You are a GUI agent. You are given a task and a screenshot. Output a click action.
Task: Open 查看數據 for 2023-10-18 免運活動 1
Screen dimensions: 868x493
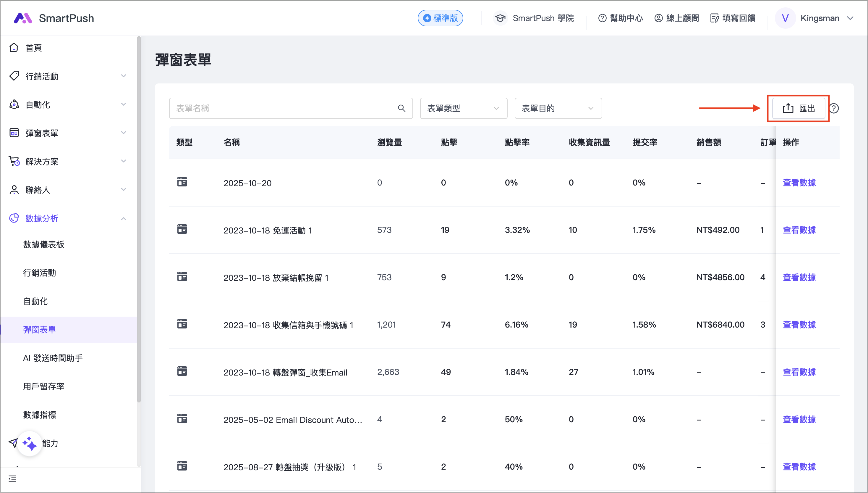(x=799, y=230)
